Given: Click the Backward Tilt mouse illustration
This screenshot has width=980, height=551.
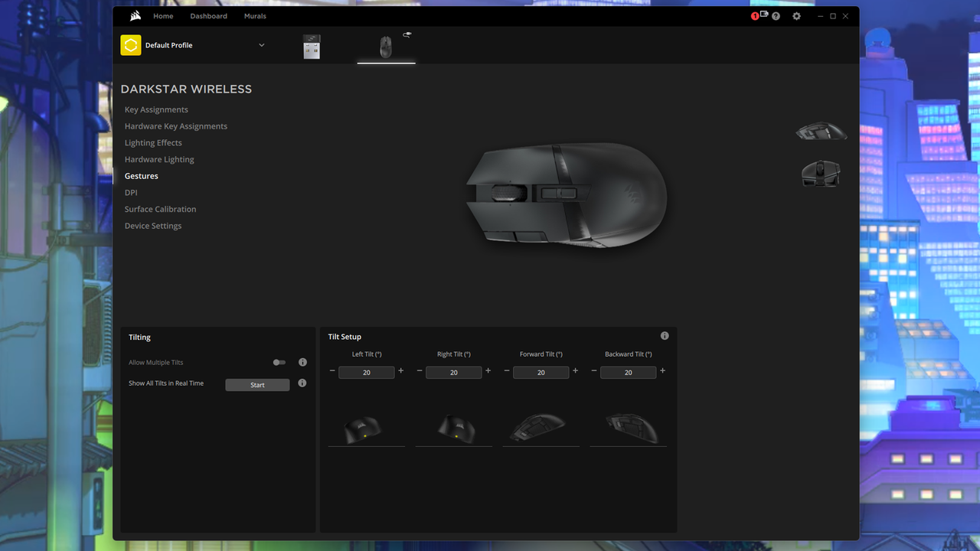Looking at the screenshot, I should (x=632, y=428).
